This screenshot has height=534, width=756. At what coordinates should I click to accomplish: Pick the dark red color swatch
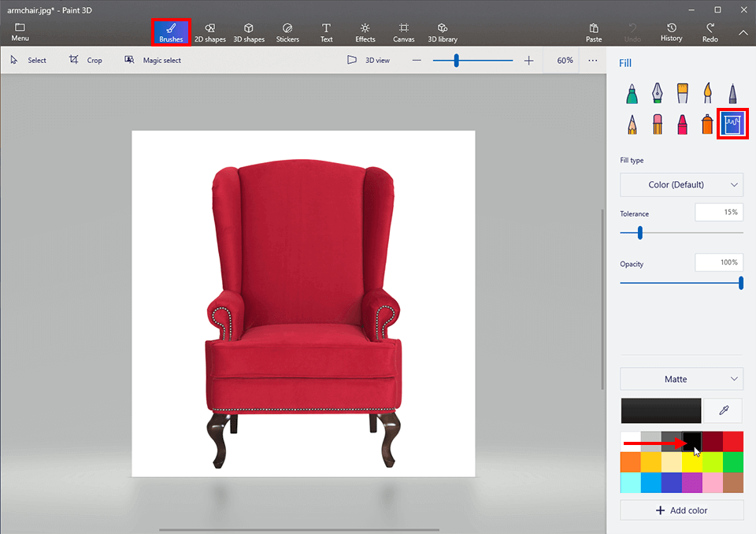(x=712, y=441)
